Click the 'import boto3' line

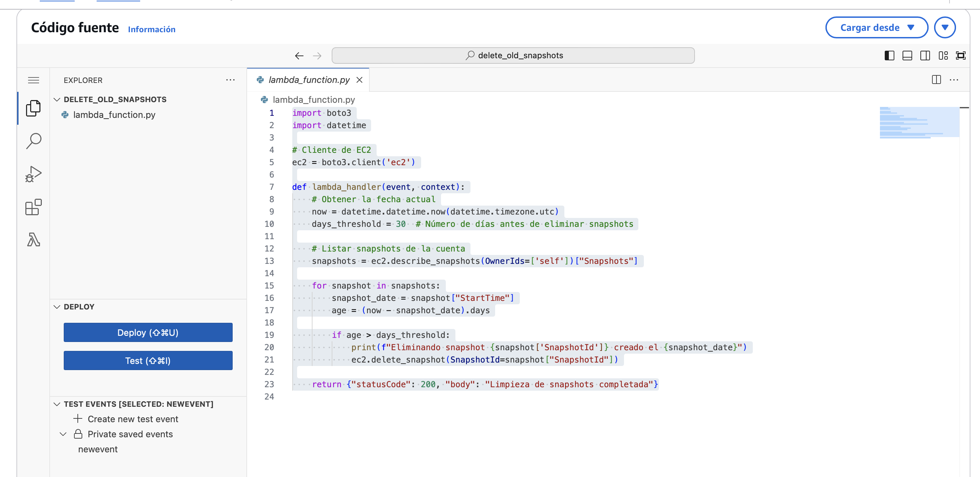click(x=321, y=113)
